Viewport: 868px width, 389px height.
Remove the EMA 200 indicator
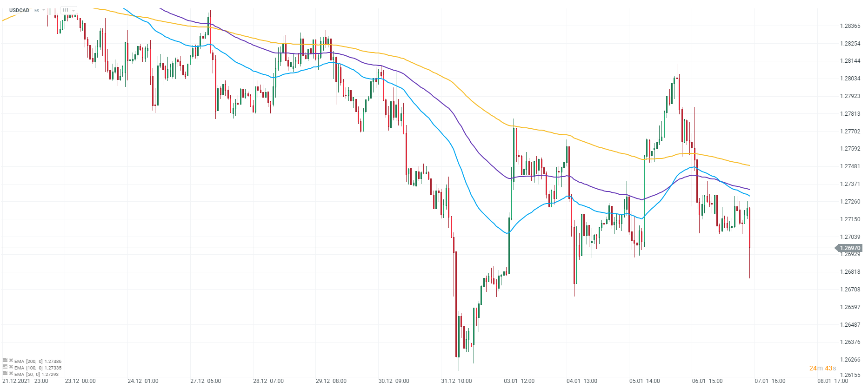(x=11, y=360)
